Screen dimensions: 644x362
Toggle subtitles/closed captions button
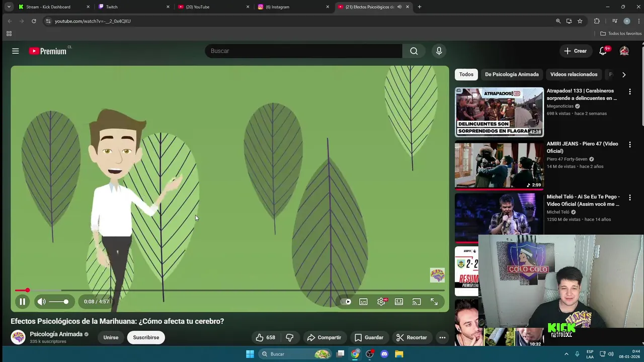pyautogui.click(x=363, y=302)
